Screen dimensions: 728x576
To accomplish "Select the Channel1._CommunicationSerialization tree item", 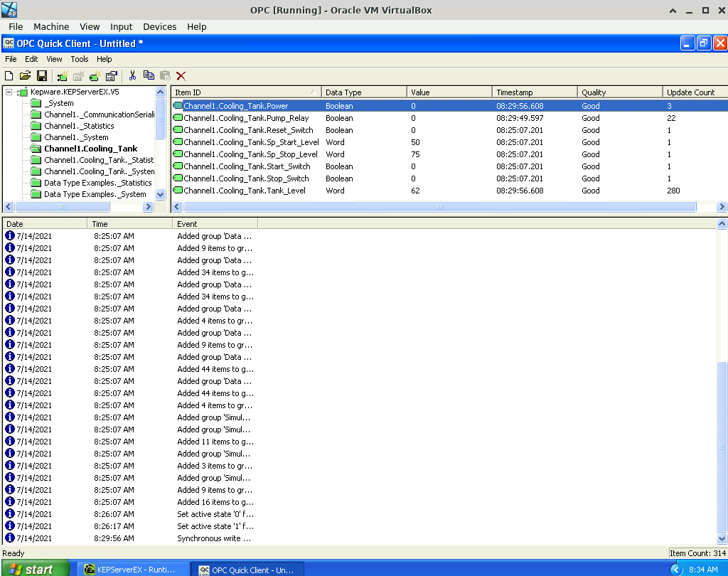I will [x=100, y=114].
